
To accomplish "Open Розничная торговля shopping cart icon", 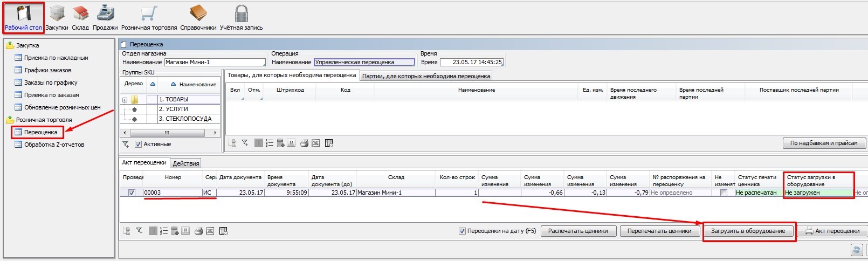I will point(149,17).
